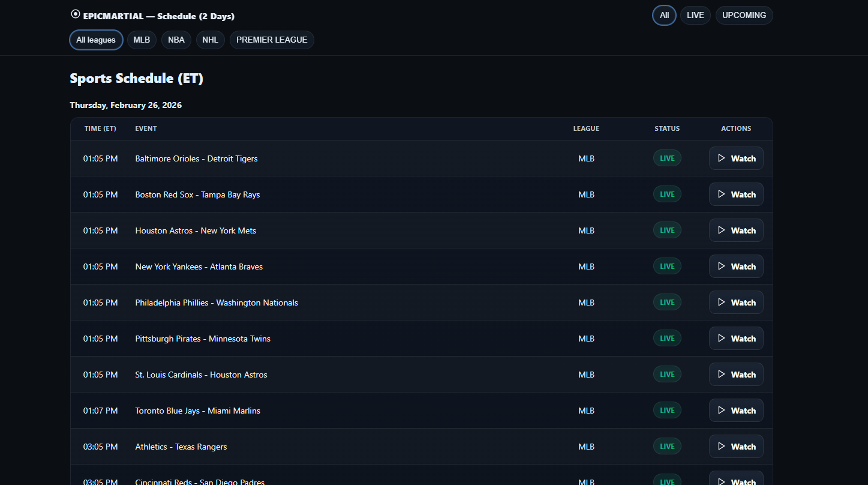Watch Athletics - Texas Rangers game
868x485 pixels.
click(x=736, y=447)
